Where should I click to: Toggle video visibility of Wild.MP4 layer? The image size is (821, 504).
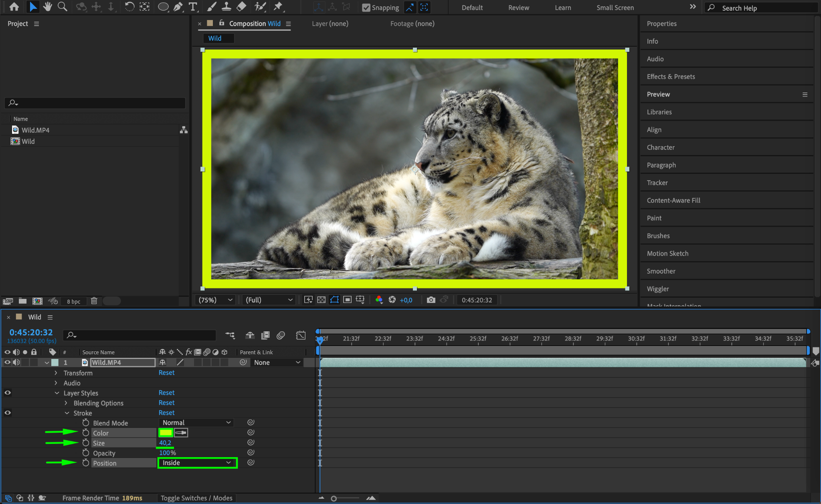[7, 362]
